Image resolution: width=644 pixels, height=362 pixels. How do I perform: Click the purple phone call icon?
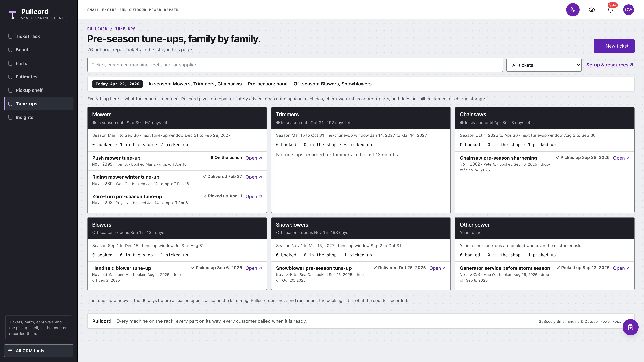click(x=573, y=10)
